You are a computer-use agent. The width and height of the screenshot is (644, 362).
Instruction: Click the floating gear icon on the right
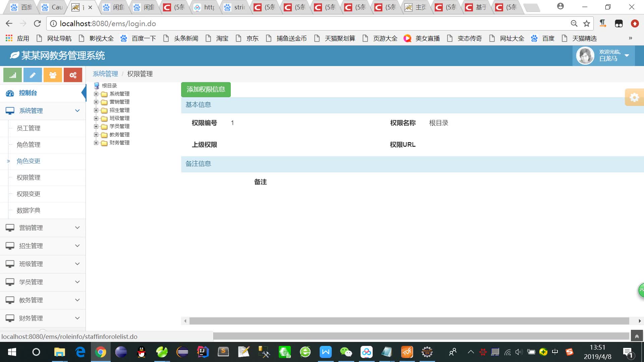(635, 98)
